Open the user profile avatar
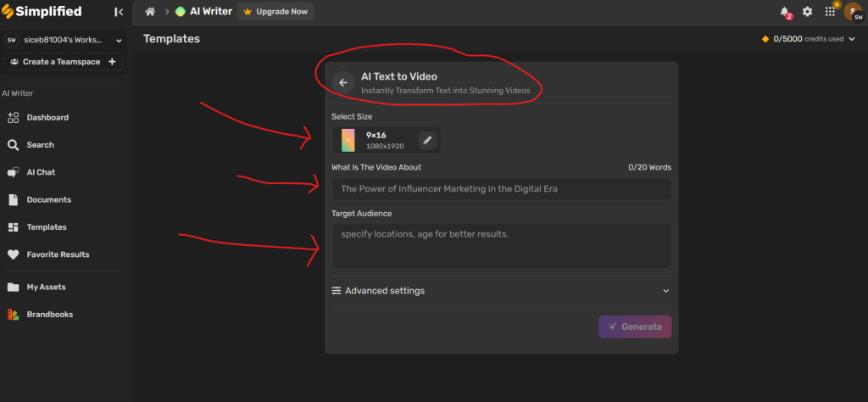This screenshot has width=868, height=402. (853, 11)
